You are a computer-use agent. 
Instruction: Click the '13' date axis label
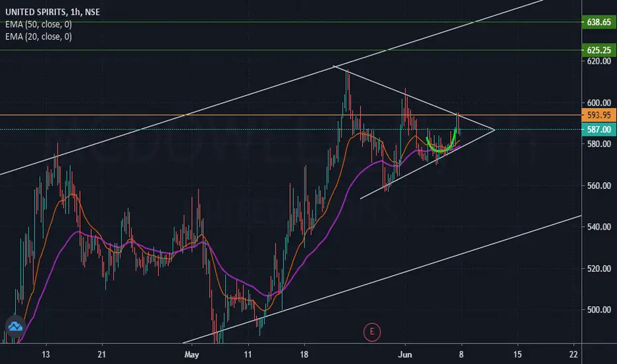[x=46, y=355]
